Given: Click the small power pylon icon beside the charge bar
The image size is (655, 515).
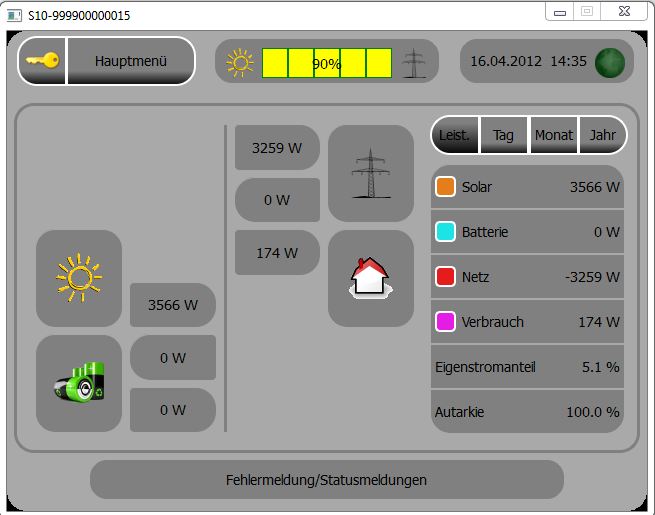Looking at the screenshot, I should (414, 63).
